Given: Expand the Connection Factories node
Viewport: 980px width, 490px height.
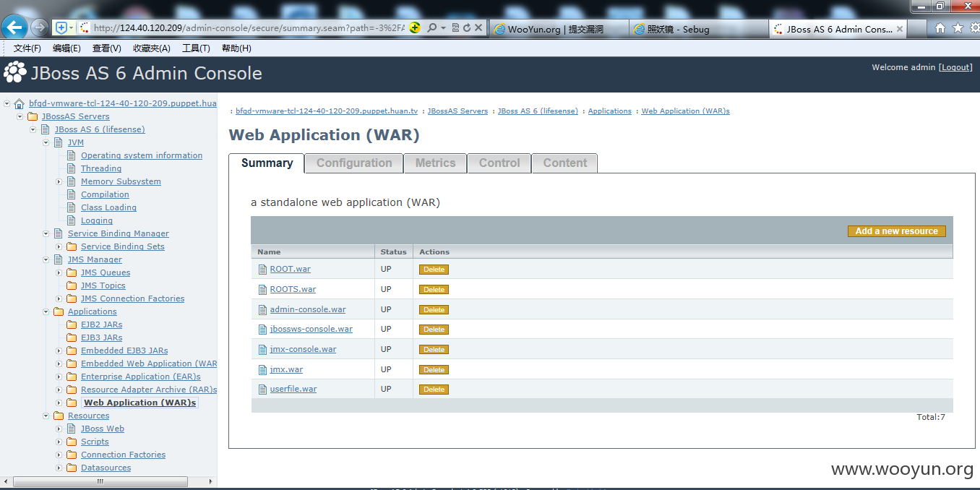Looking at the screenshot, I should coord(59,455).
